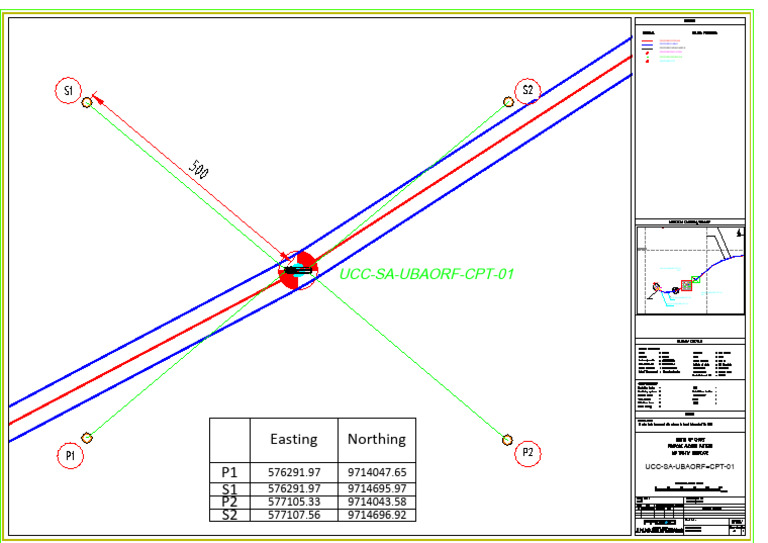Click the S1 row label in table
The image size is (768, 543).
pos(229,489)
